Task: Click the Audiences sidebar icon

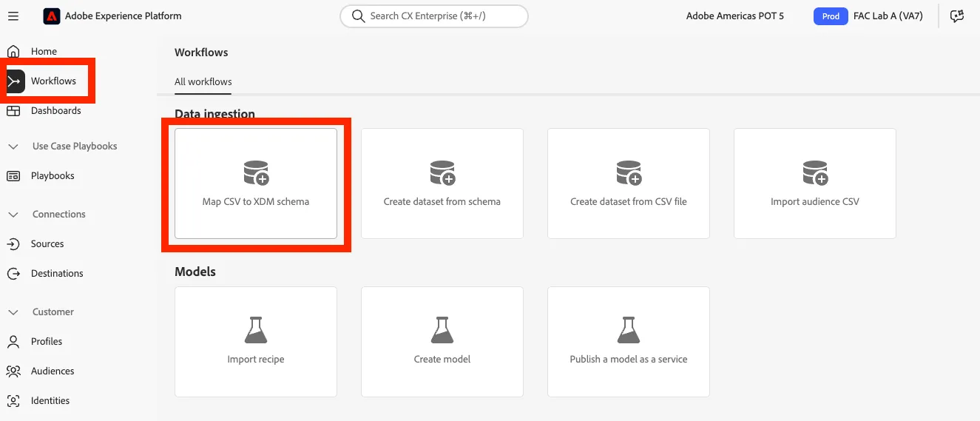Action: point(13,371)
